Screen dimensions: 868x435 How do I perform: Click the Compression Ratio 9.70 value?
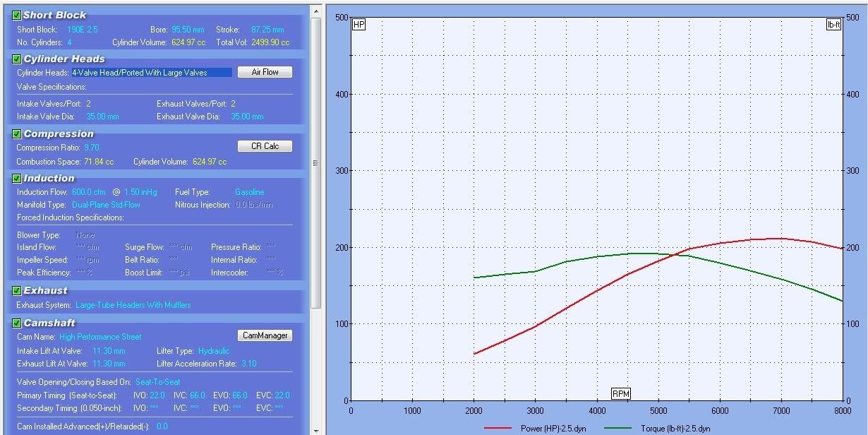point(92,148)
